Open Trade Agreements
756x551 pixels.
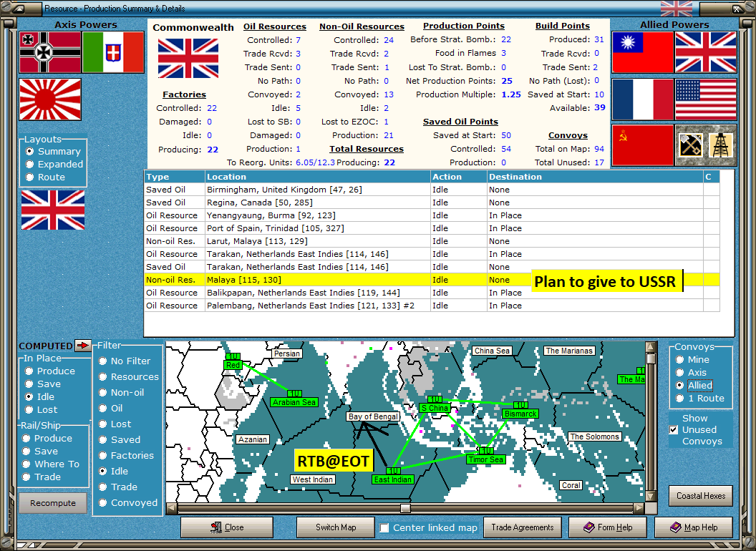[522, 527]
